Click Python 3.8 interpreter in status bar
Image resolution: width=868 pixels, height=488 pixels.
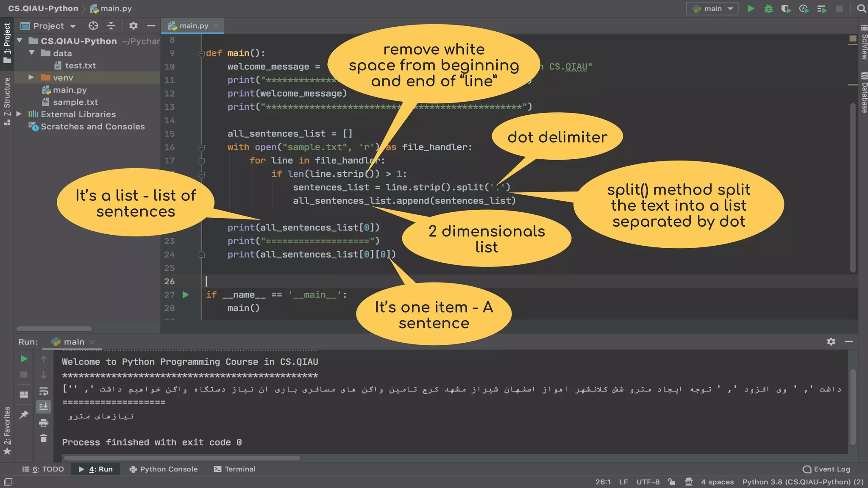(x=803, y=482)
